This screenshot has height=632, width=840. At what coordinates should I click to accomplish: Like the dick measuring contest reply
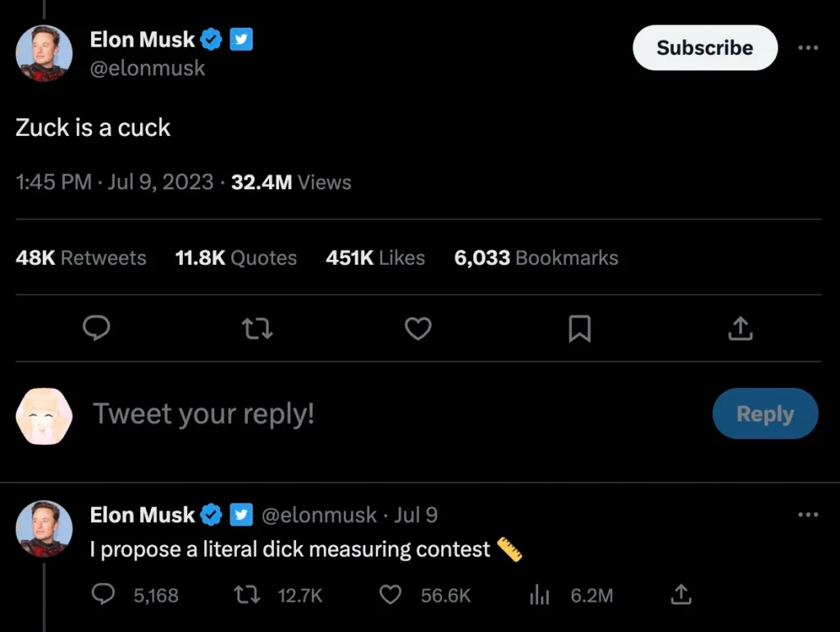pyautogui.click(x=390, y=595)
